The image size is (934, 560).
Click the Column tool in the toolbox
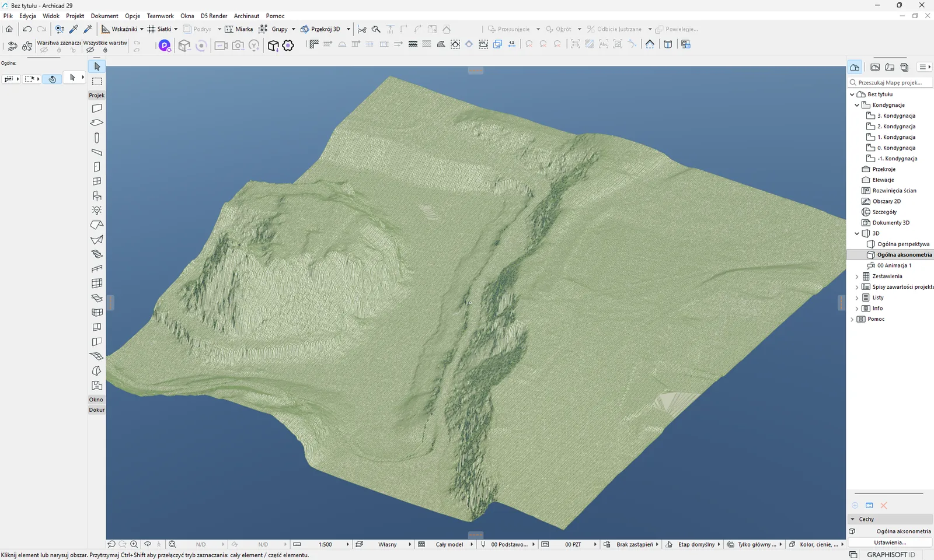pyautogui.click(x=97, y=138)
